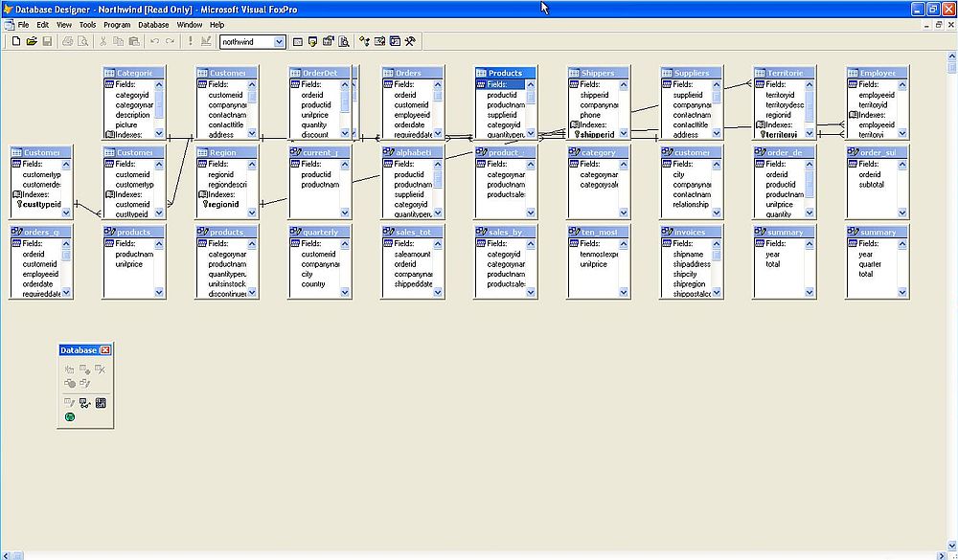Viewport: 958px width, 560px height.
Task: Click New Local View icon in Database toolbox
Action: (x=85, y=384)
